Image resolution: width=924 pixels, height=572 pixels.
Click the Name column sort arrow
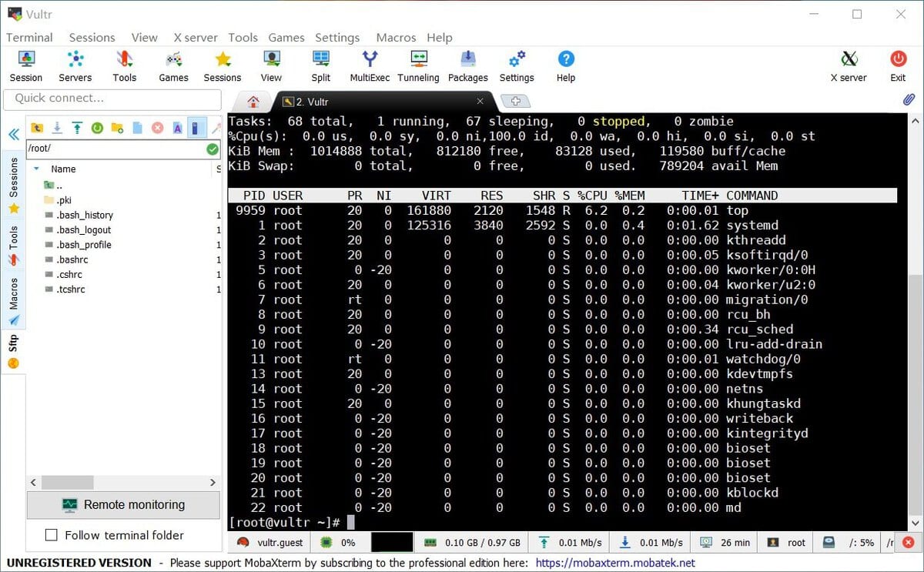[36, 169]
